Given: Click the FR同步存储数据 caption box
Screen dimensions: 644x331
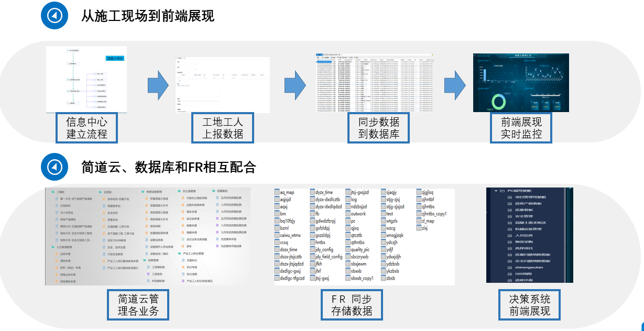Looking at the screenshot, I should click(x=352, y=305).
